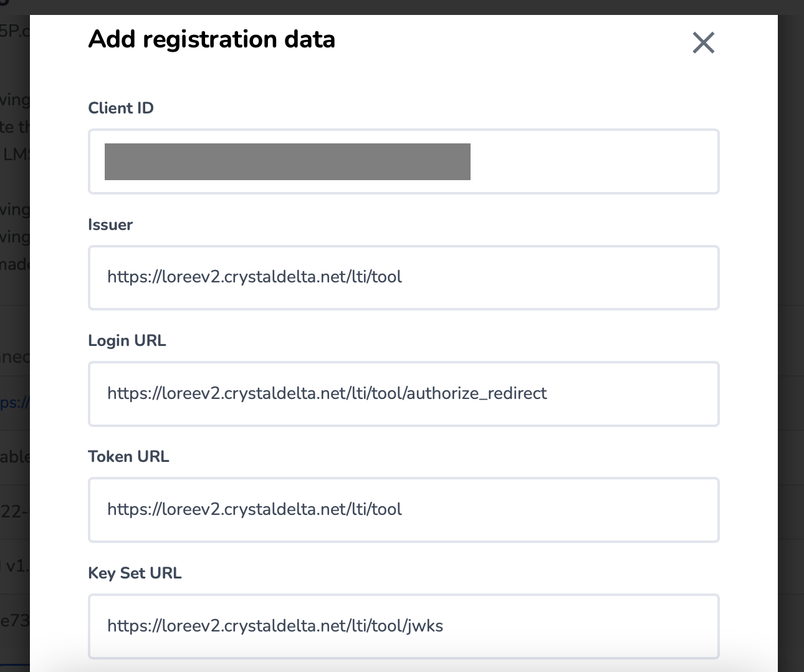Image resolution: width=804 pixels, height=672 pixels.
Task: Click into the Client ID input field
Action: [592, 161]
